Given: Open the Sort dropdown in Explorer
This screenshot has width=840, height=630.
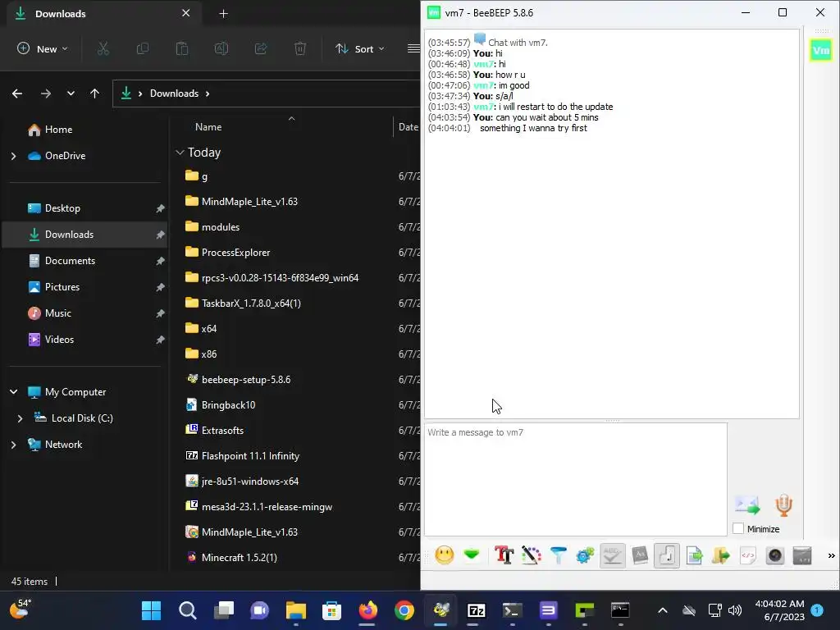Looking at the screenshot, I should 360,48.
